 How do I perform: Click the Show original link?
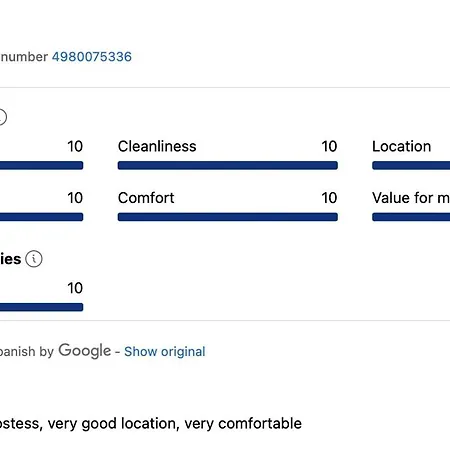(165, 352)
